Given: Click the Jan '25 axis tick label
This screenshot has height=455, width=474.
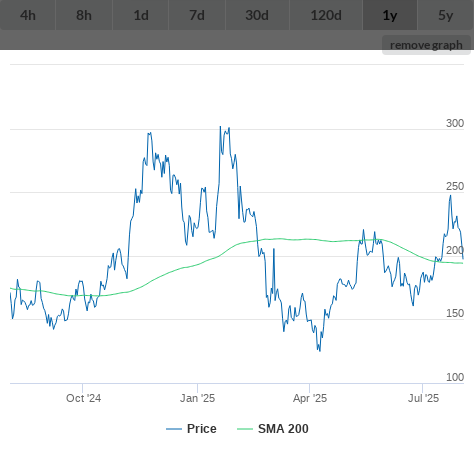Looking at the screenshot, I should 197,398.
